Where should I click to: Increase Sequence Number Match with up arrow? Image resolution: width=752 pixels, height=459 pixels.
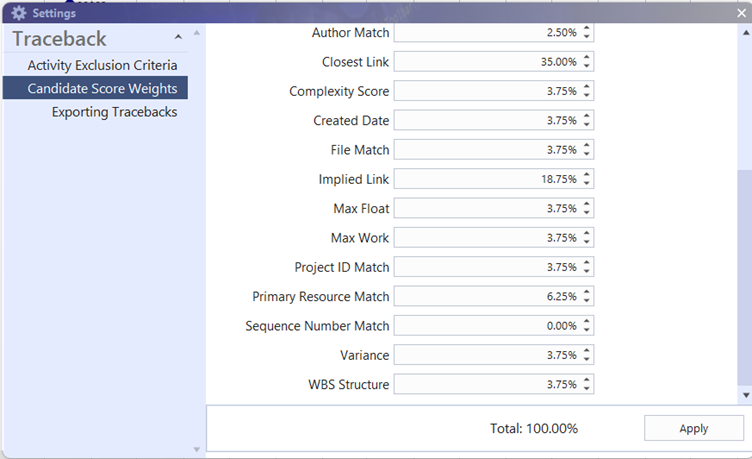tap(587, 322)
